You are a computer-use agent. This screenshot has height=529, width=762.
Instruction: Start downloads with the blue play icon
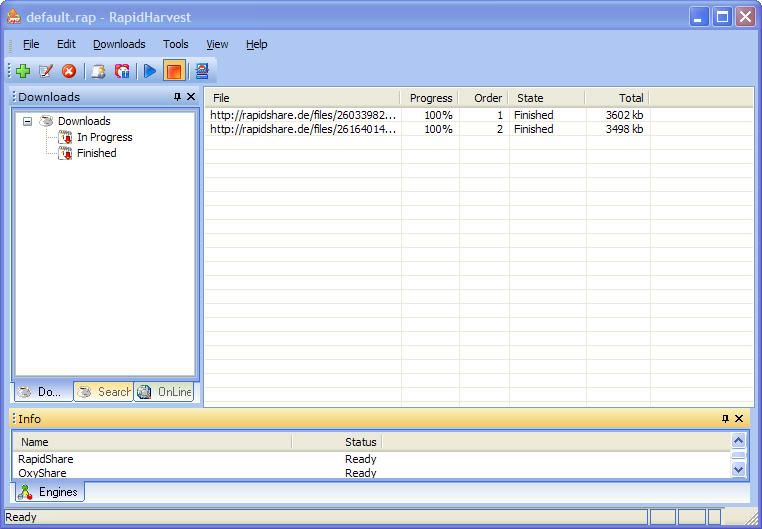[x=149, y=71]
